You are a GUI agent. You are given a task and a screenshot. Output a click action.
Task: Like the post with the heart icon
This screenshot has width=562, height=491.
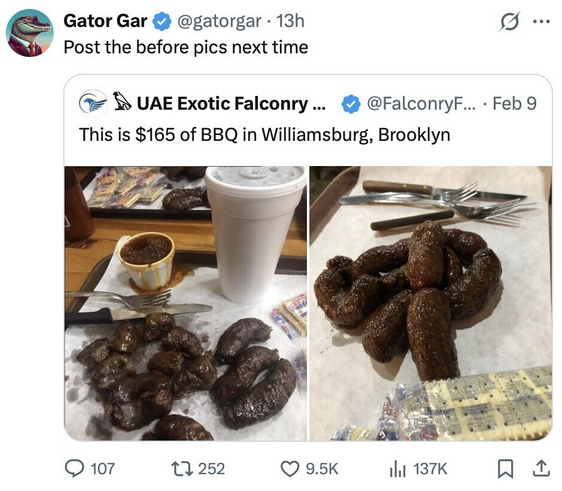[289, 469]
